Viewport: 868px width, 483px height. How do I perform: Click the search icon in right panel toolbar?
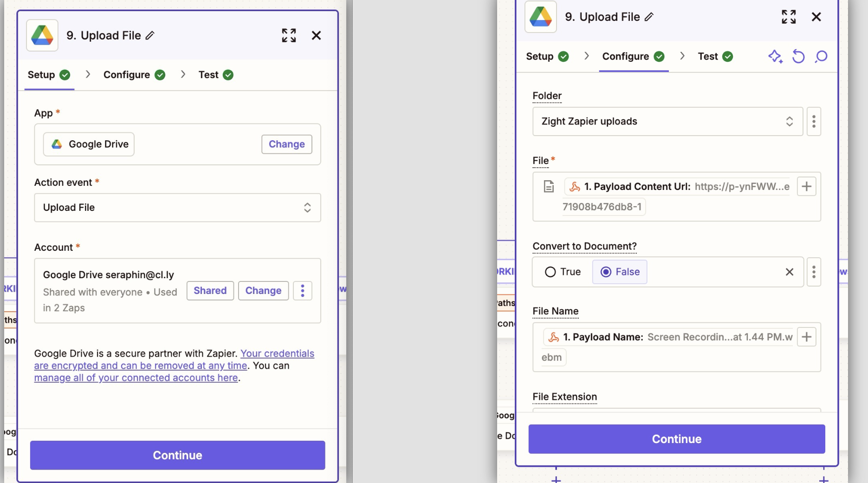[x=821, y=57]
